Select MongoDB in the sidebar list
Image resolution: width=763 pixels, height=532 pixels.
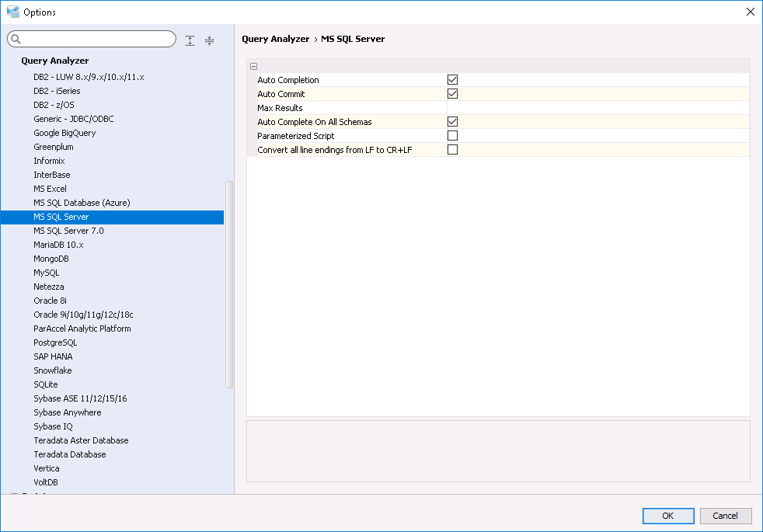51,259
